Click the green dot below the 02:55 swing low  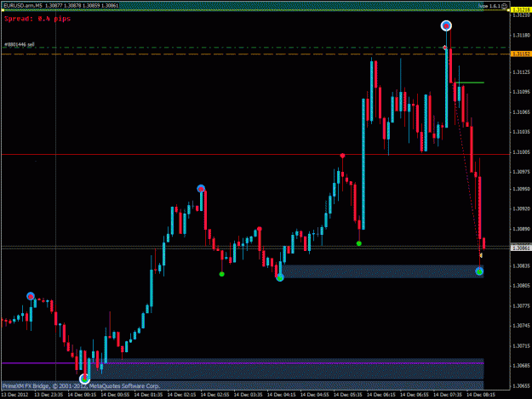pyautogui.click(x=221, y=274)
